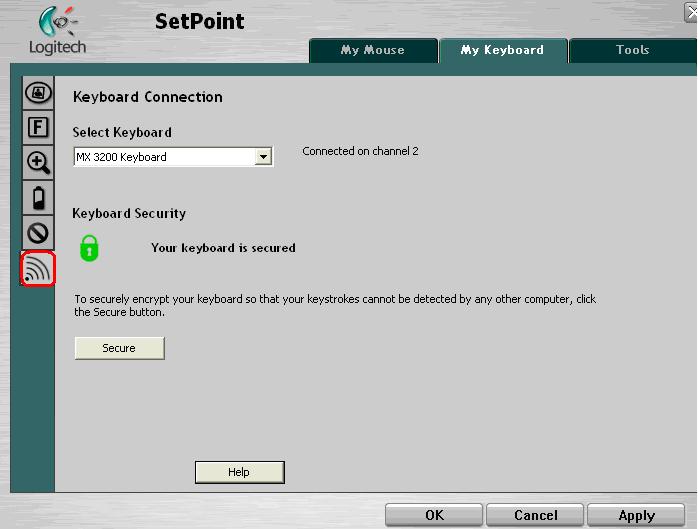Expand the Select Keyboard dropdown arrow
This screenshot has width=698, height=529.
coord(264,157)
